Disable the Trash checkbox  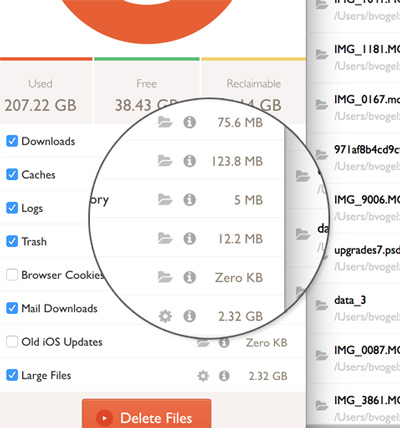coord(12,241)
